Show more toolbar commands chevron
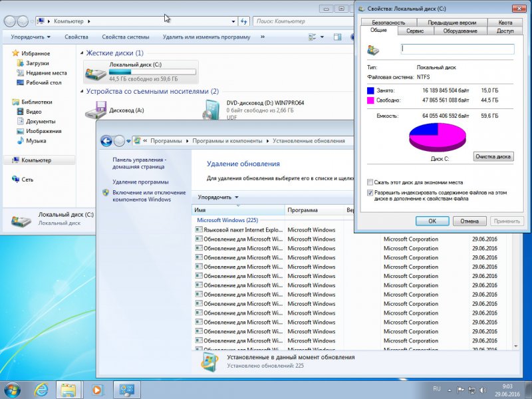Screen dimensions: 532x399 (x=263, y=37)
